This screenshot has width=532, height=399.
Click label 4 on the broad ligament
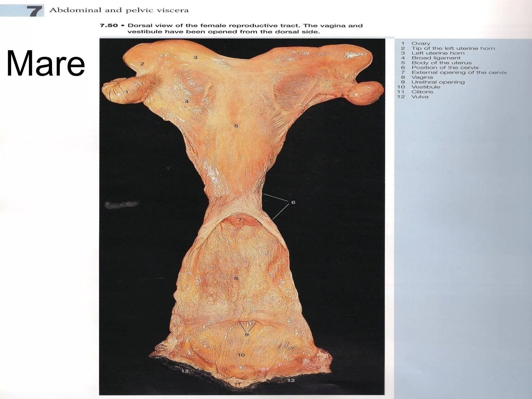[187, 102]
